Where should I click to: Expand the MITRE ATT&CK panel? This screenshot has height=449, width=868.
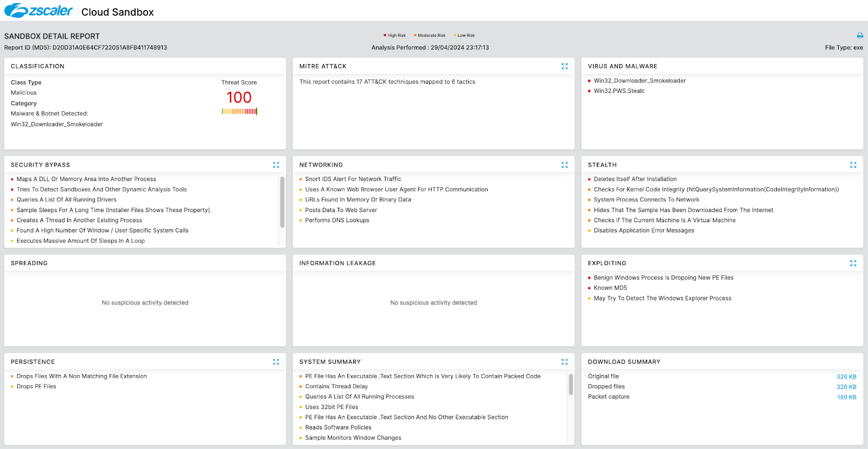tap(564, 66)
